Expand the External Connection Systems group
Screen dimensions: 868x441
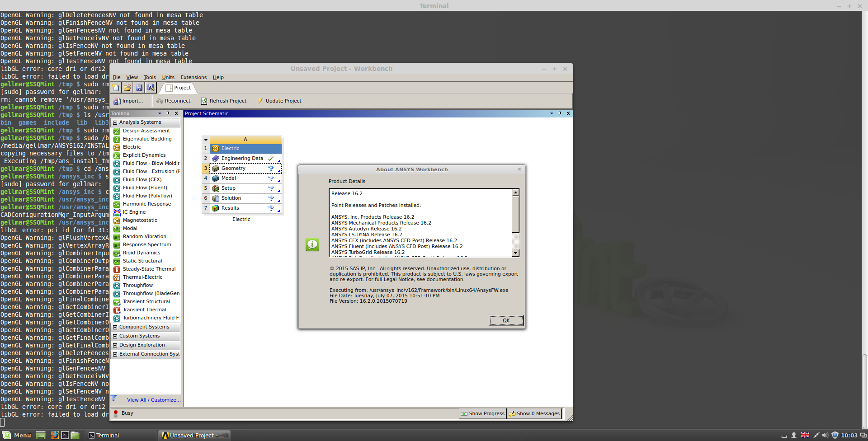115,354
